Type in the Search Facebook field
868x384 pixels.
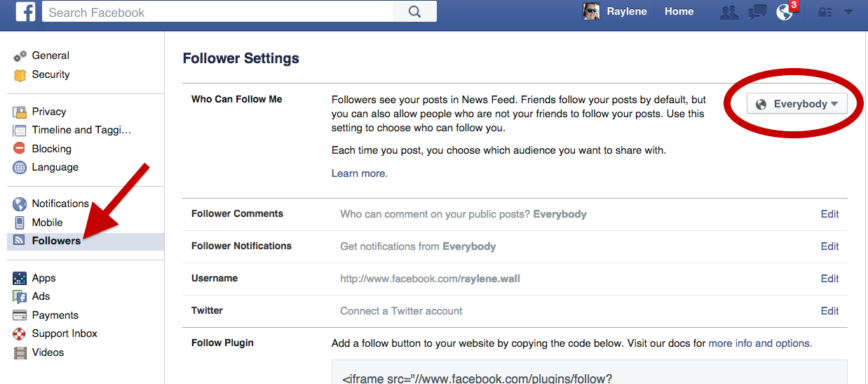coord(217,12)
